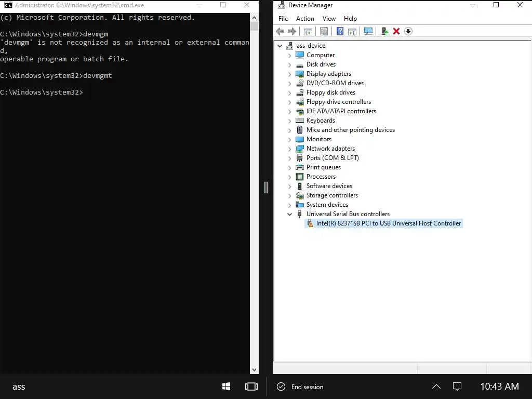Click the End session button

click(300, 387)
